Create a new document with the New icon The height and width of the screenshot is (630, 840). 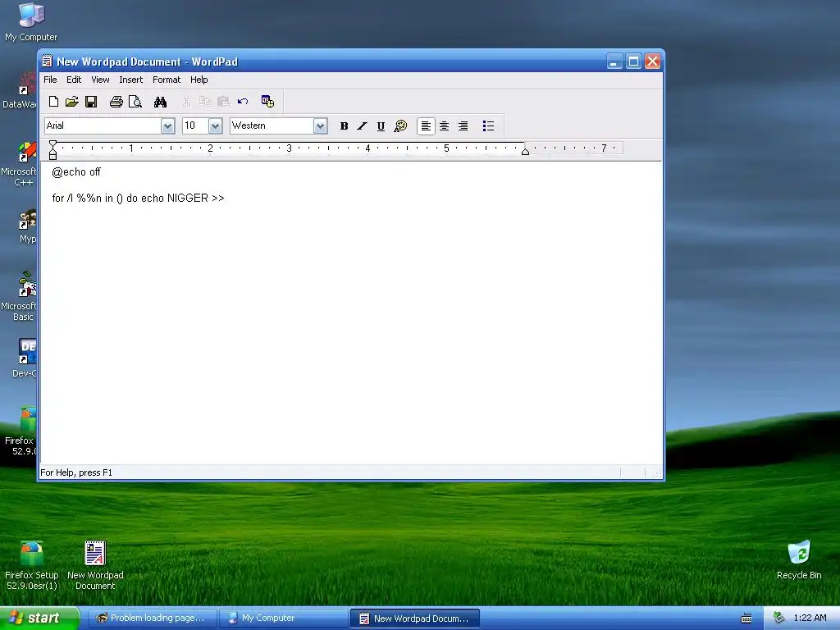tap(53, 101)
